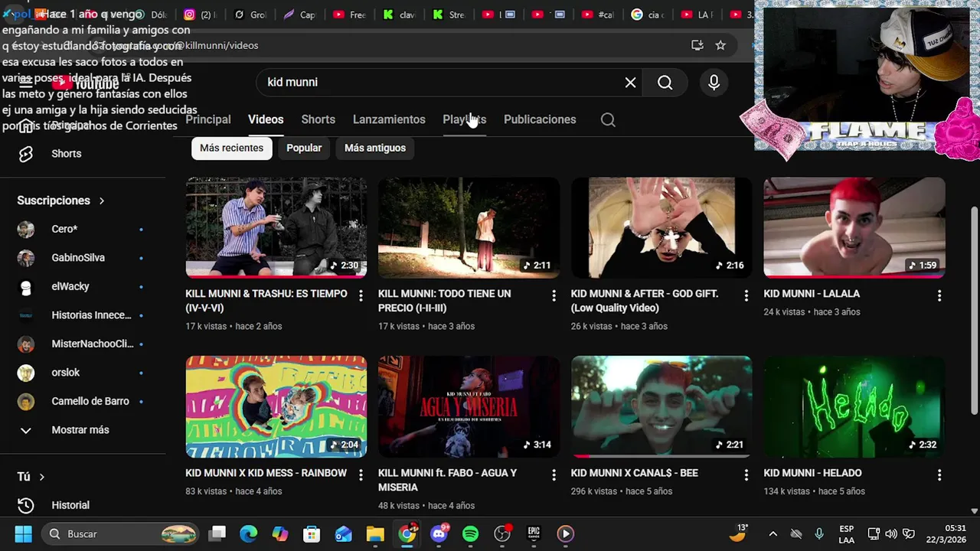980x551 pixels.
Task: Click the LALALA video thumbnail
Action: (x=854, y=227)
